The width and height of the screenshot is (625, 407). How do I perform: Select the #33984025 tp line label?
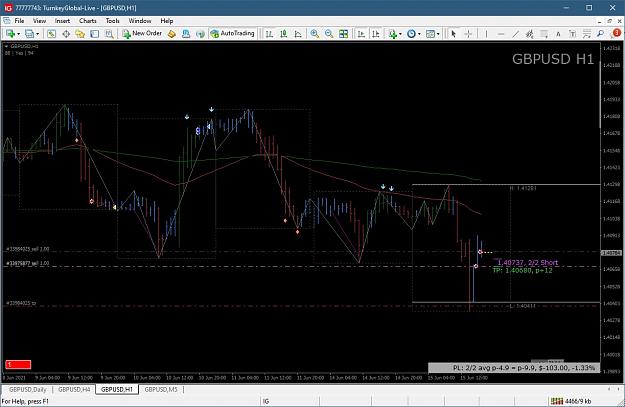point(21,303)
